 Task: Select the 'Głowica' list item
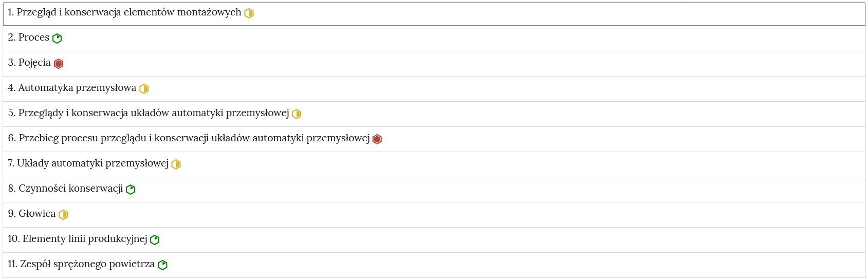[37, 214]
